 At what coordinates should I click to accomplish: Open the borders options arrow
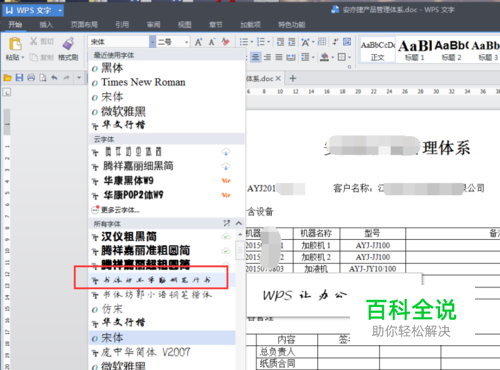349,57
